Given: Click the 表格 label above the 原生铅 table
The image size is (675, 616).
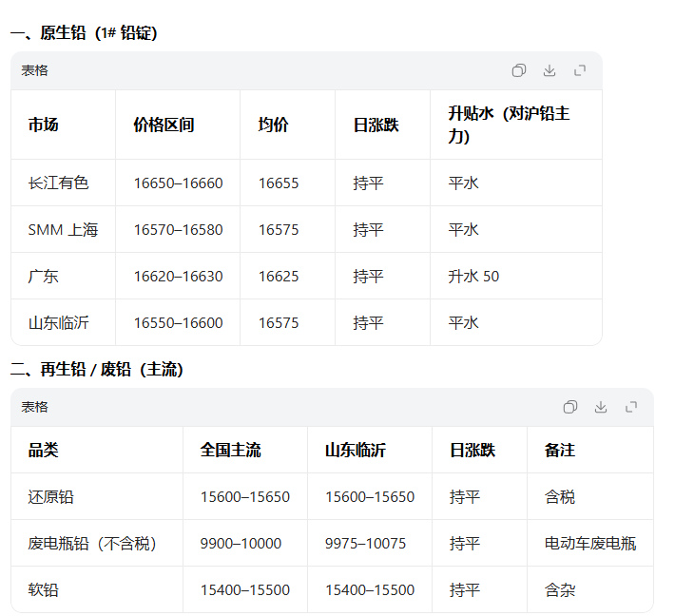Looking at the screenshot, I should click(x=35, y=70).
